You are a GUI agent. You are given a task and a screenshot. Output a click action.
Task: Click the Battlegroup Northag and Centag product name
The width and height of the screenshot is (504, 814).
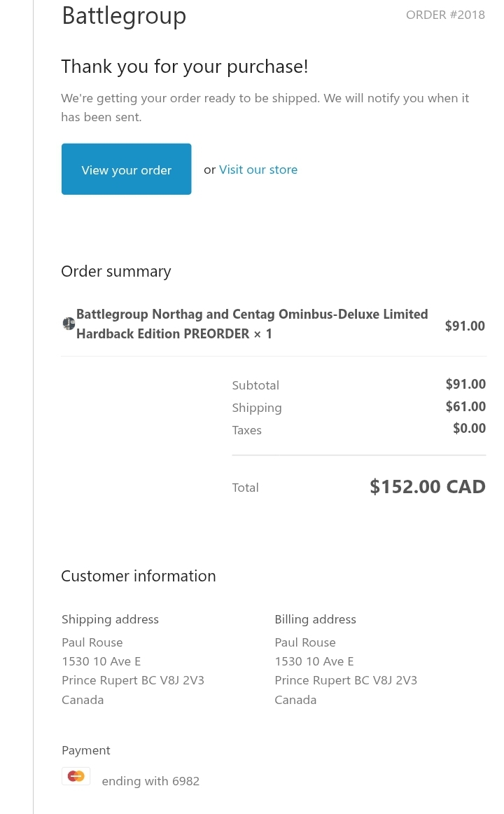[252, 324]
